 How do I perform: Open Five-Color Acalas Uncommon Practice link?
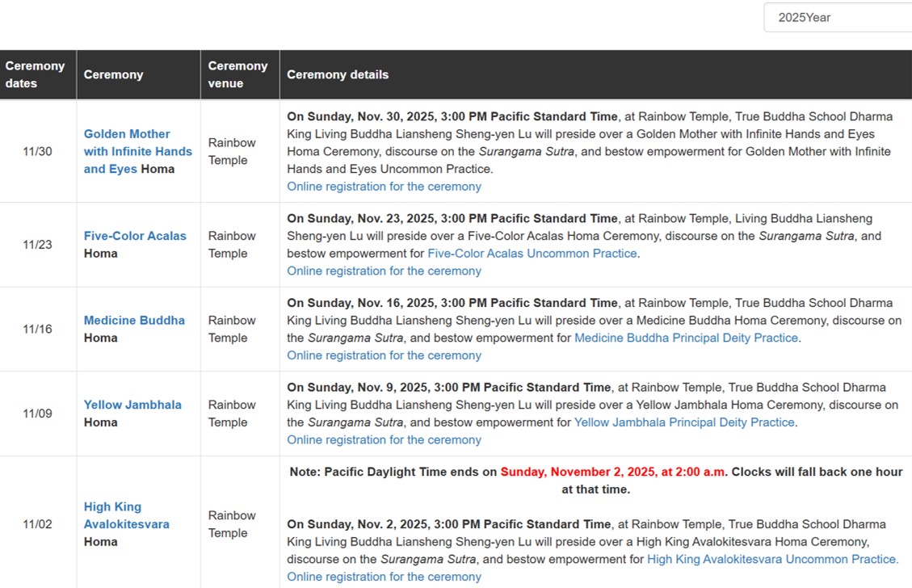click(532, 254)
